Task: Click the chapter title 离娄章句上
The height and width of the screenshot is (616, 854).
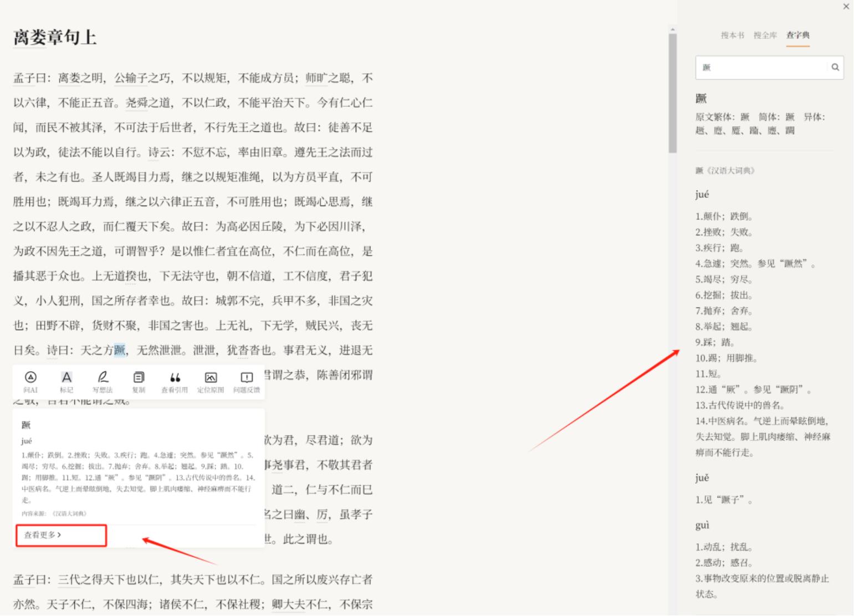Action: tap(55, 38)
